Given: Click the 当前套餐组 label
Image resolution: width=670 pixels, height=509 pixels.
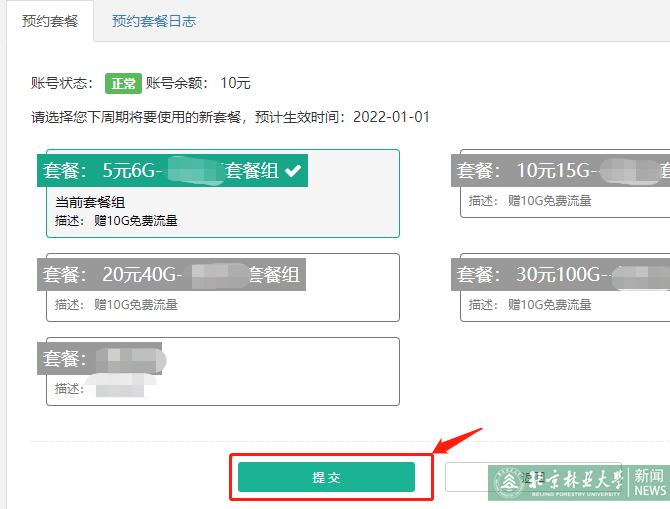Looking at the screenshot, I should pyautogui.click(x=90, y=203).
